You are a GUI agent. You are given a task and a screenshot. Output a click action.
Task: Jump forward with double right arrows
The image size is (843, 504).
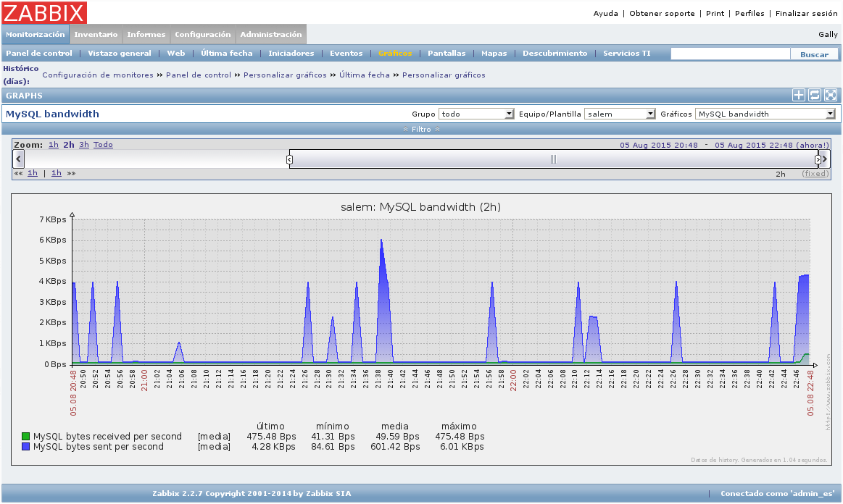72,173
